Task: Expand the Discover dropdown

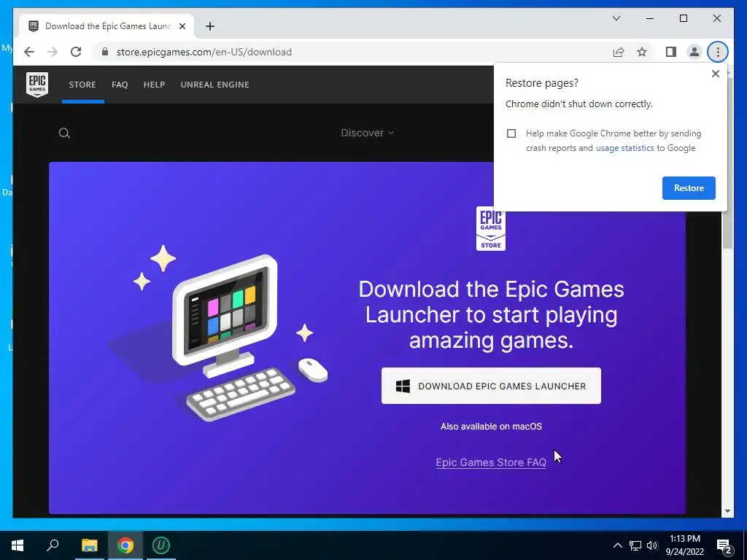Action: [x=368, y=133]
